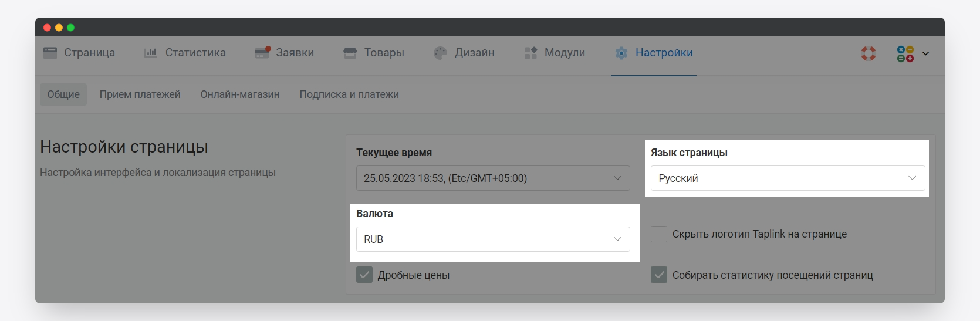The image size is (980, 321).
Task: Click the Страница page icon
Action: pyautogui.click(x=50, y=53)
